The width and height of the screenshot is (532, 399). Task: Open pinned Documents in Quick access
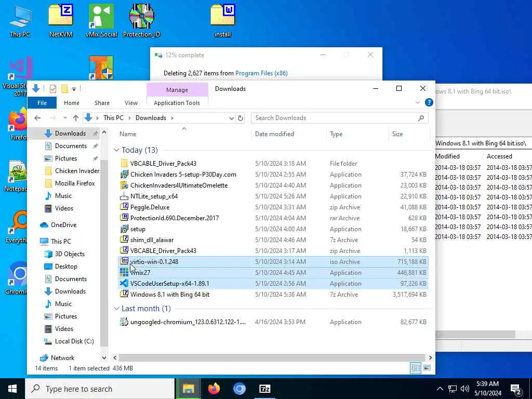coord(71,146)
